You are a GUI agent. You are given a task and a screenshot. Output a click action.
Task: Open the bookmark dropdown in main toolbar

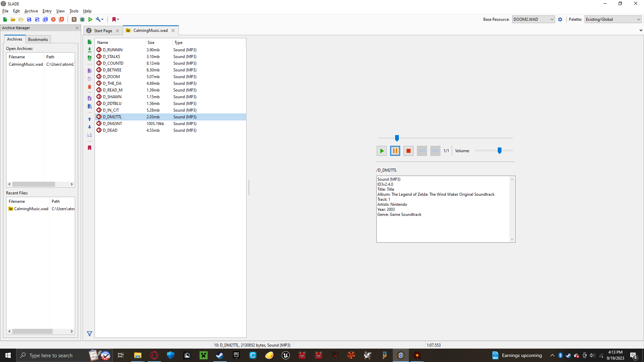point(116,19)
